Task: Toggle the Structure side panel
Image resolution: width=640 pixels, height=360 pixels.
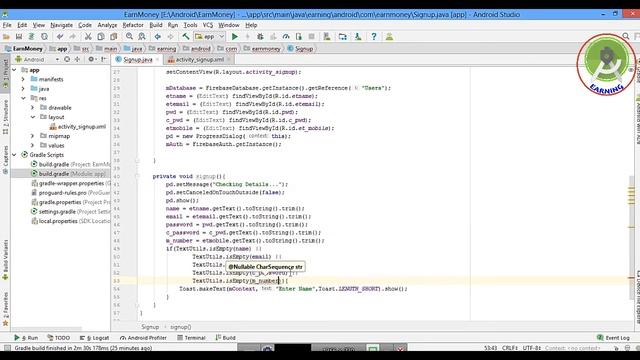Action: (5, 118)
